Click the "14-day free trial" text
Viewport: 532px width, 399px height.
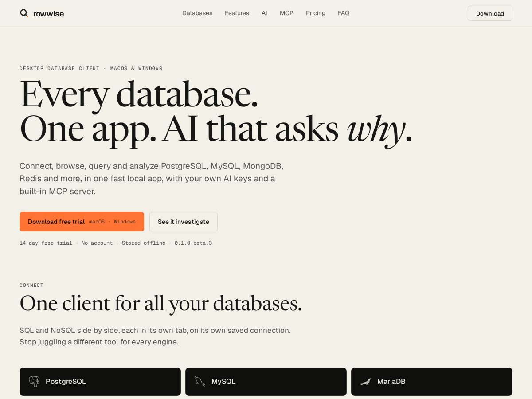46,243
